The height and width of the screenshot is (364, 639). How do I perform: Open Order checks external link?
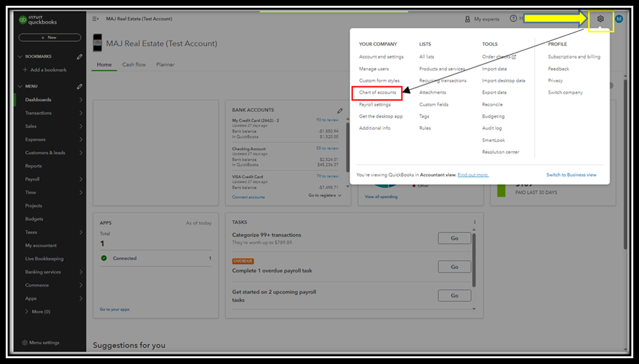click(x=499, y=57)
